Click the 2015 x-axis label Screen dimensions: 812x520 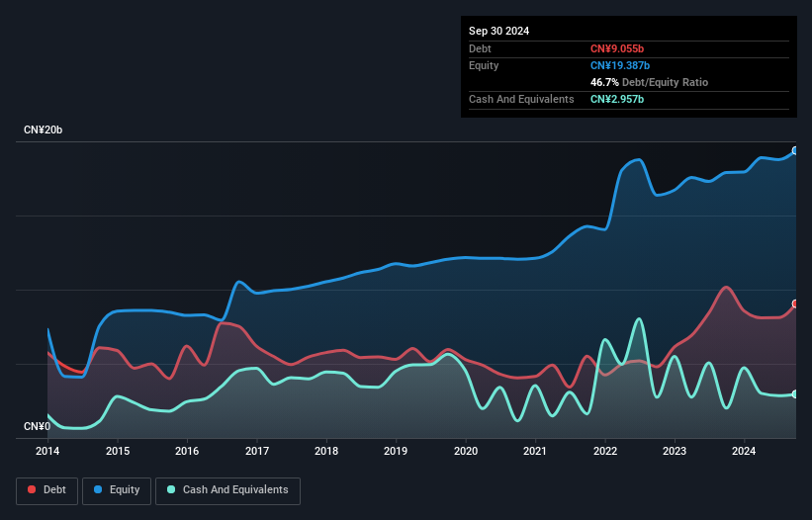coord(118,451)
